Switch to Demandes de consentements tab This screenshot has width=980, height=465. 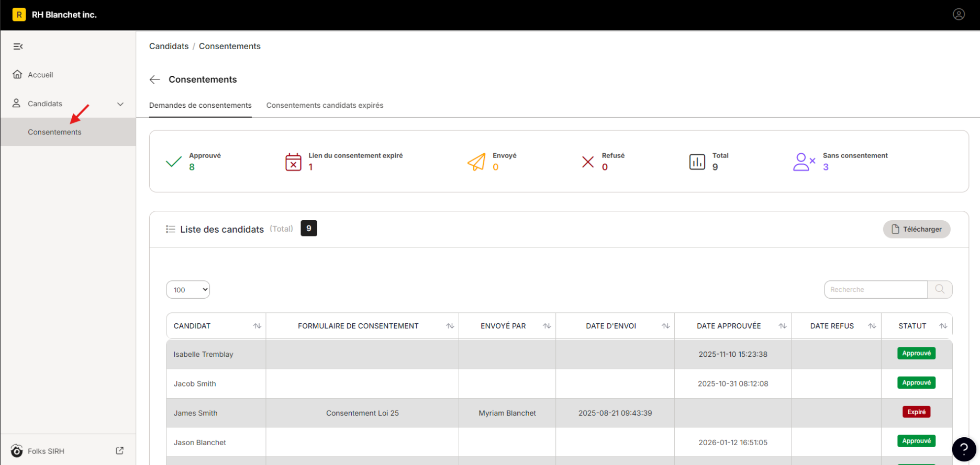click(201, 105)
